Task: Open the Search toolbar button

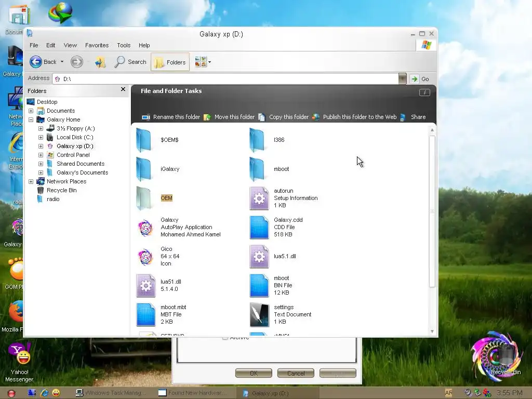Action: tap(130, 62)
